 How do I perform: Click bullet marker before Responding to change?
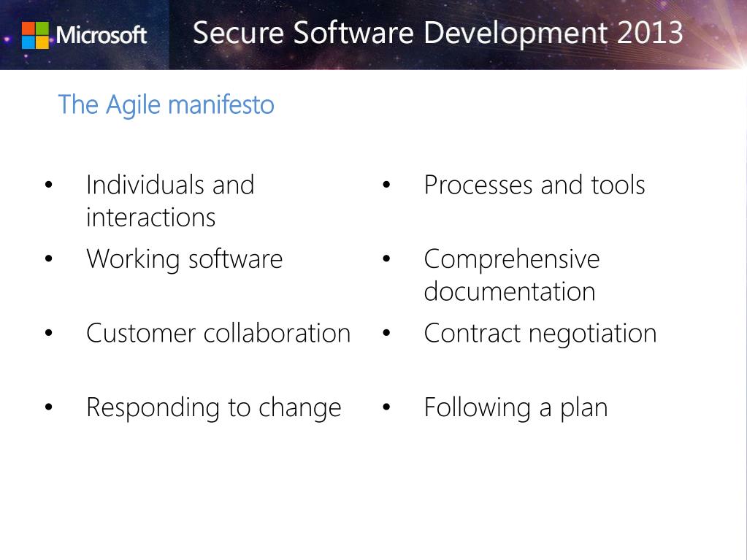click(x=49, y=407)
